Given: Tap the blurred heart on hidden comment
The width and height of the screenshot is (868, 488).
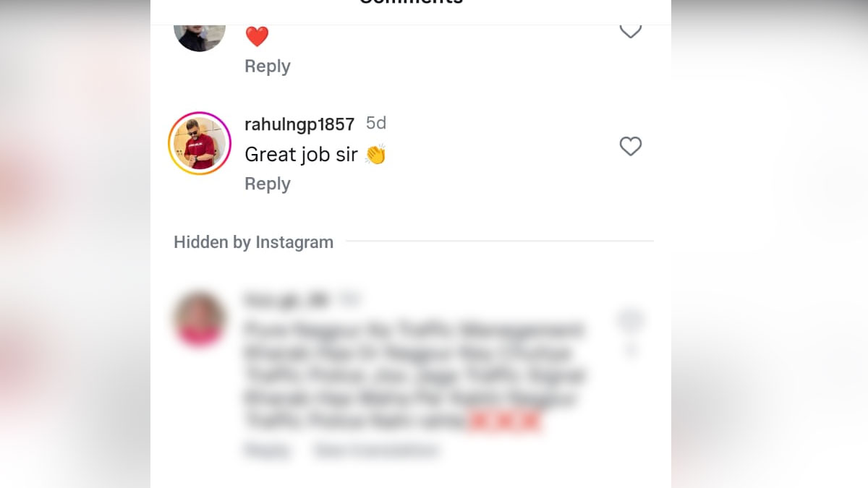Looking at the screenshot, I should click(630, 320).
